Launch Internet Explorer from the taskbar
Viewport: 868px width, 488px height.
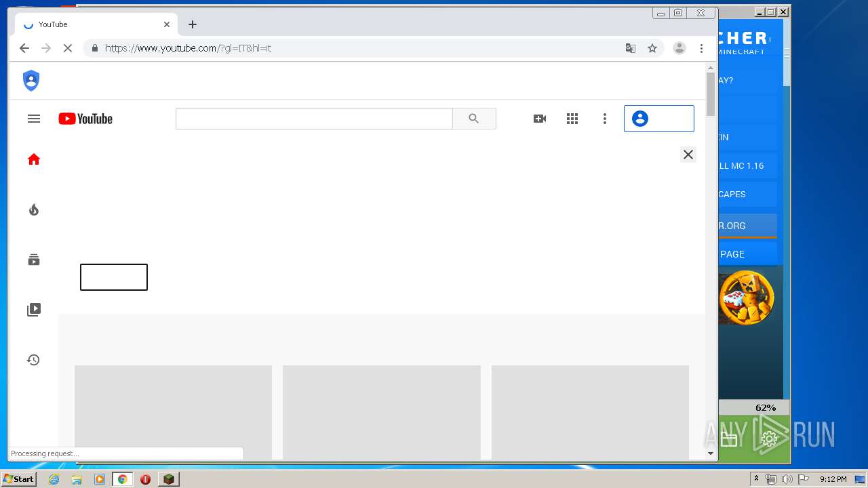click(54, 479)
